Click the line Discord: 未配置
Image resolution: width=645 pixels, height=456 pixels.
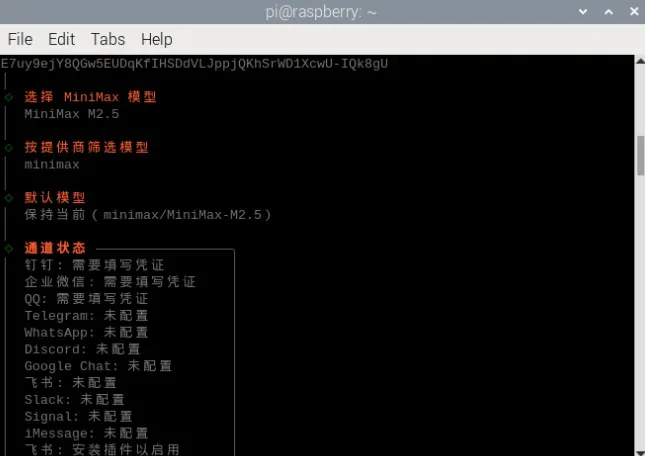pyautogui.click(x=82, y=349)
